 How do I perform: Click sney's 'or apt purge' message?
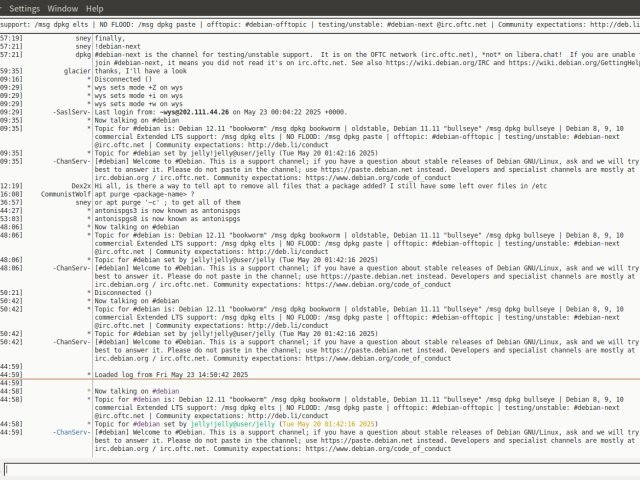coord(167,202)
